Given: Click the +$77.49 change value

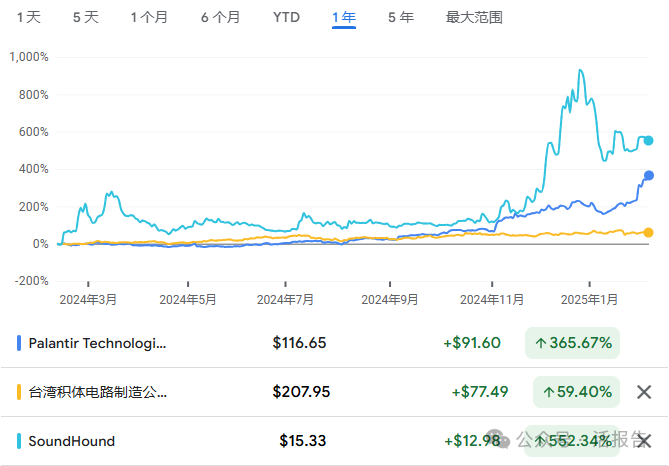Looking at the screenshot, I should click(480, 392).
